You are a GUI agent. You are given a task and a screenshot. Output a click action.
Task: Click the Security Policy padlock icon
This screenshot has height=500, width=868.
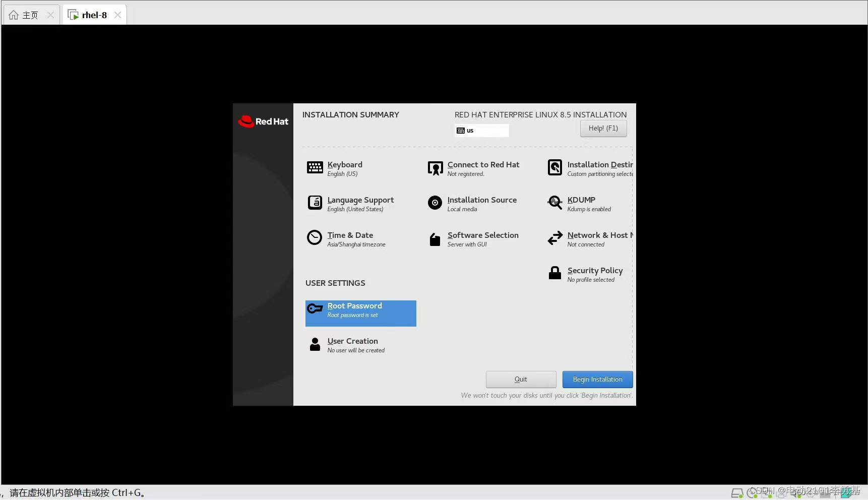pos(555,273)
